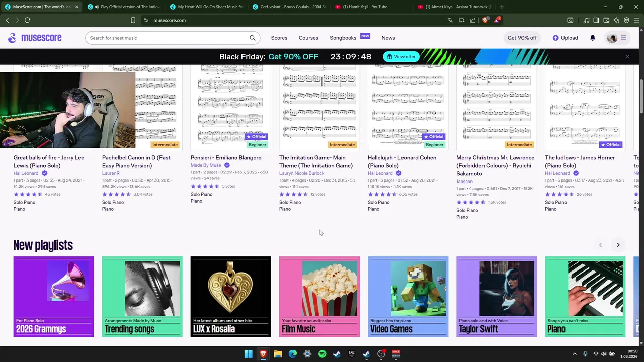Click the share page icon
Viewport: 644px width, 362px height.
point(473,20)
